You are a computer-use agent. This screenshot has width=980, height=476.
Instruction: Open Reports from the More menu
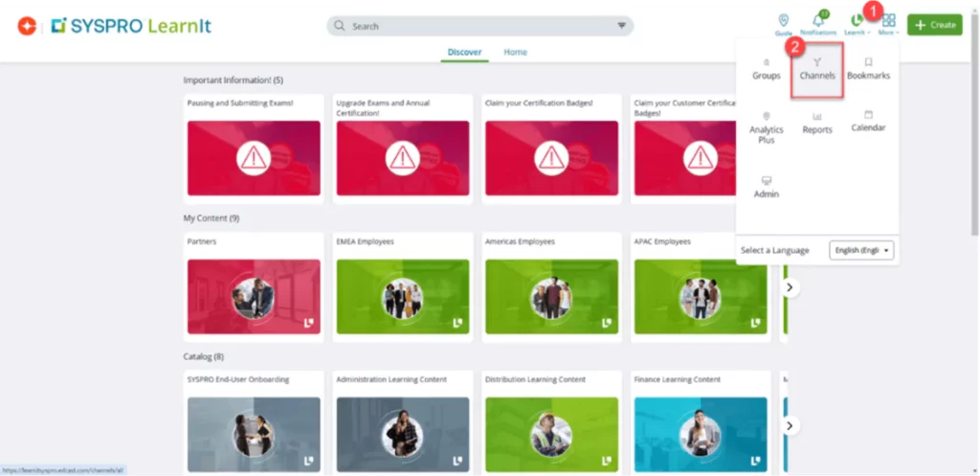[x=817, y=123]
